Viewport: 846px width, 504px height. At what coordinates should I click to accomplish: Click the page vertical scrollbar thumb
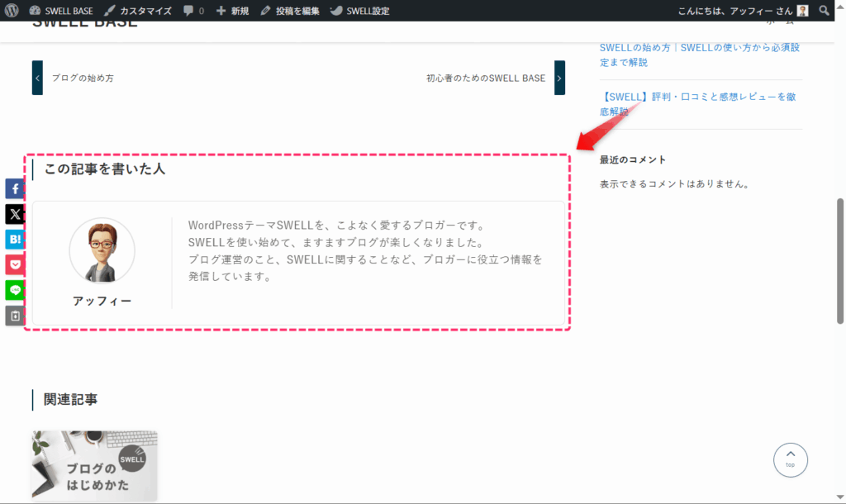839,261
